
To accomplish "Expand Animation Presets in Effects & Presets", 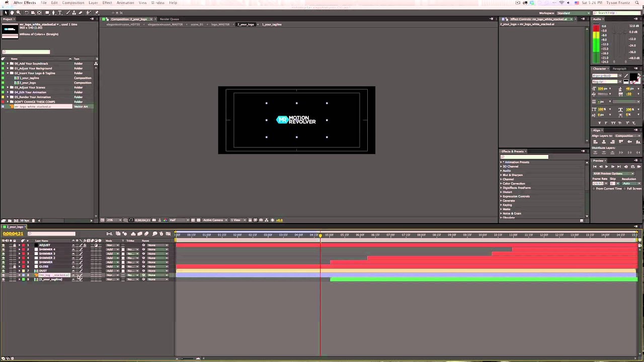I will tap(501, 162).
